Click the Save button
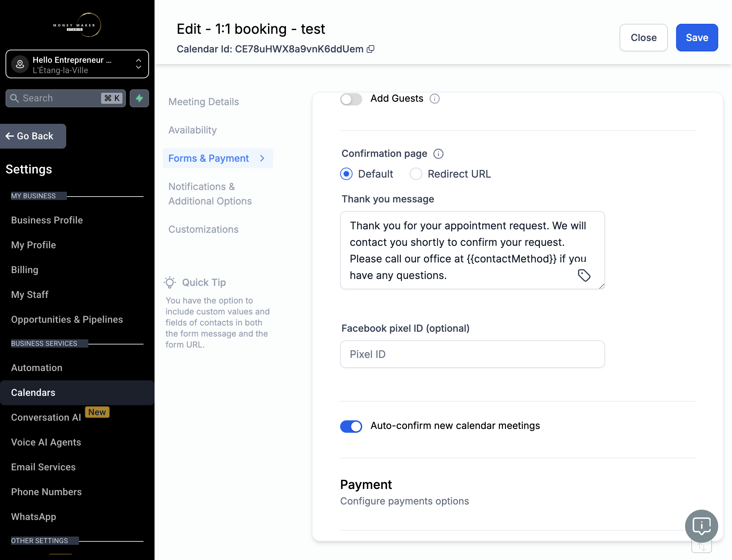This screenshot has height=560, width=732. (697, 38)
